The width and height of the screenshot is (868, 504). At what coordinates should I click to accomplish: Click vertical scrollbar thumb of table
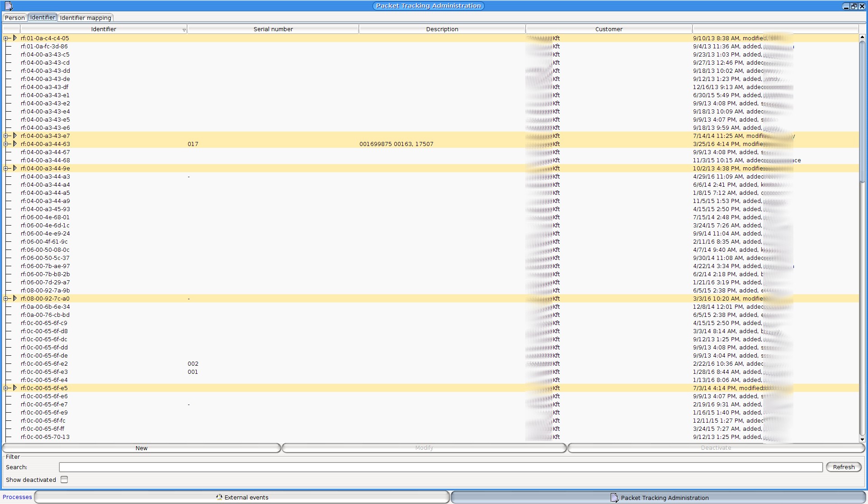[x=862, y=111]
